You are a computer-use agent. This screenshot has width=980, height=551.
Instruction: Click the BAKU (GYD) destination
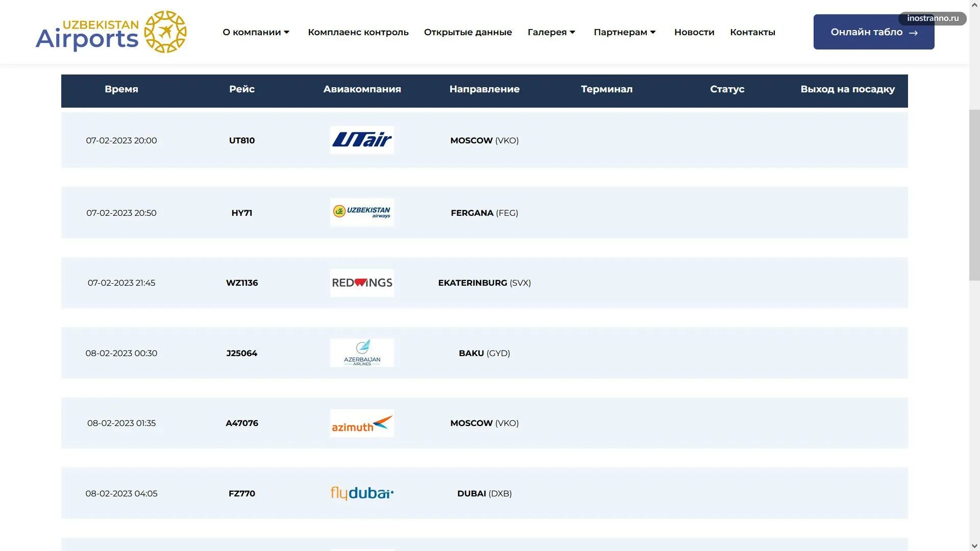484,353
